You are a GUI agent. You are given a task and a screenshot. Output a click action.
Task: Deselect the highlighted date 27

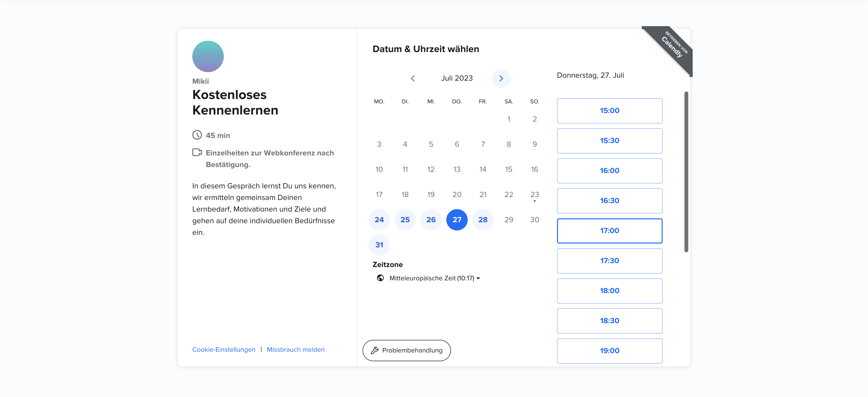pos(457,220)
